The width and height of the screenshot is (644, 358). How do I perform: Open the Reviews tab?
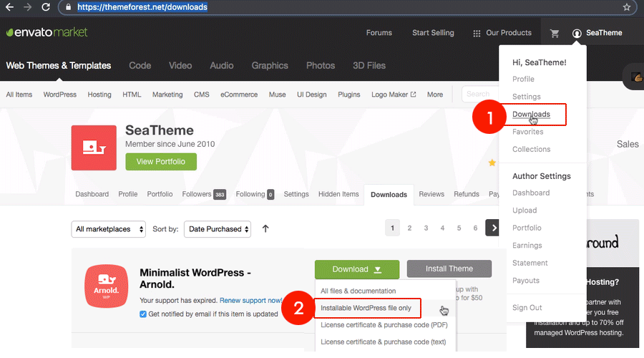pos(431,194)
